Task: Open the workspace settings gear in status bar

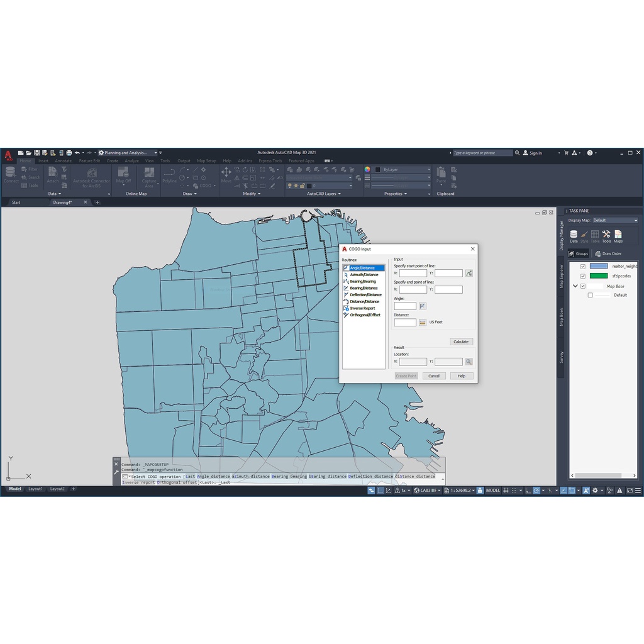Action: (595, 491)
